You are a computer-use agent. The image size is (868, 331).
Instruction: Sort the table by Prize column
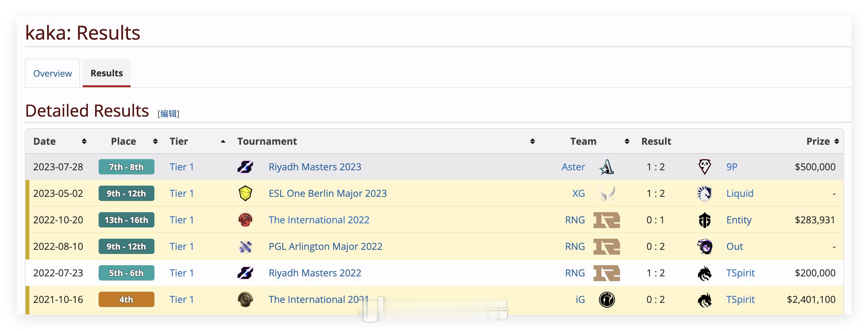coord(837,141)
